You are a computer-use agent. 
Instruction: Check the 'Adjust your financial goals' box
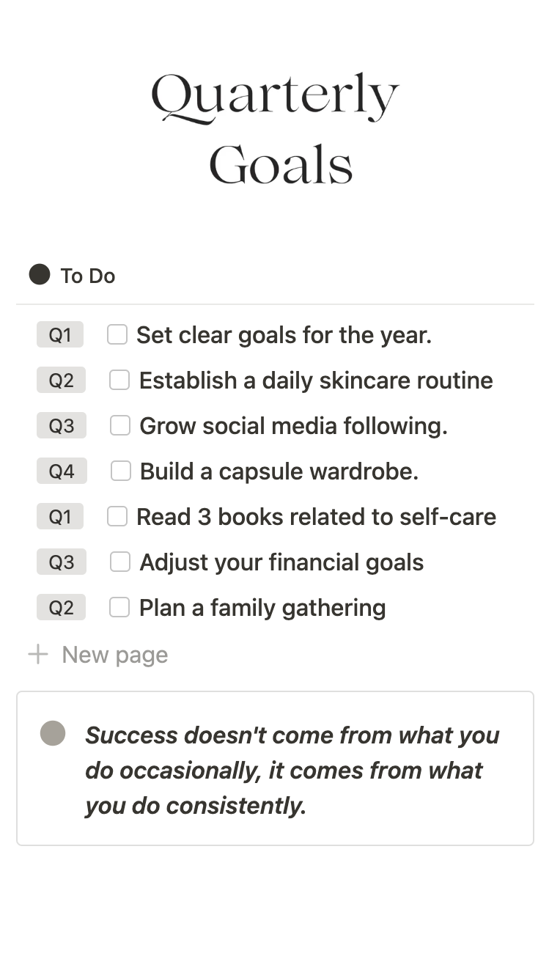point(120,562)
